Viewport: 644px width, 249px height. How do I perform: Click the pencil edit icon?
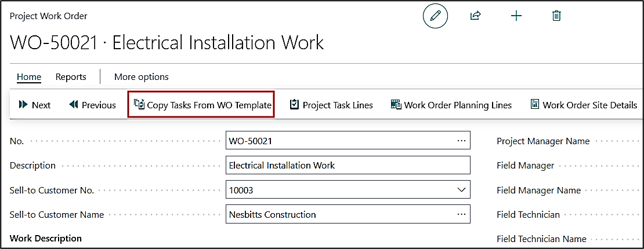(x=435, y=16)
